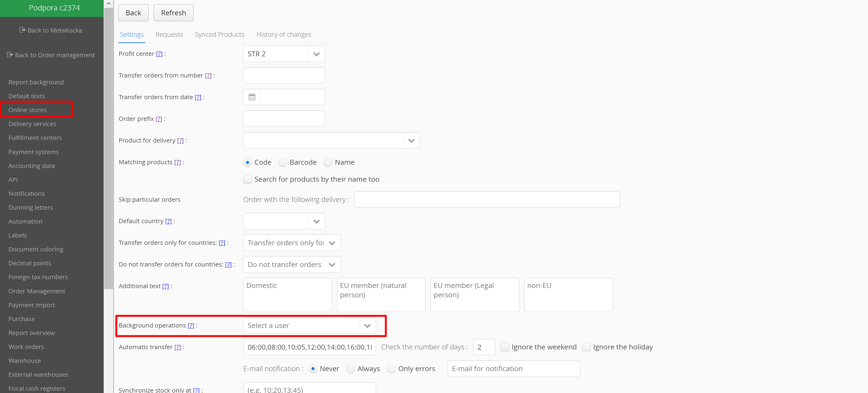Enable Search for products by name too

[248, 179]
